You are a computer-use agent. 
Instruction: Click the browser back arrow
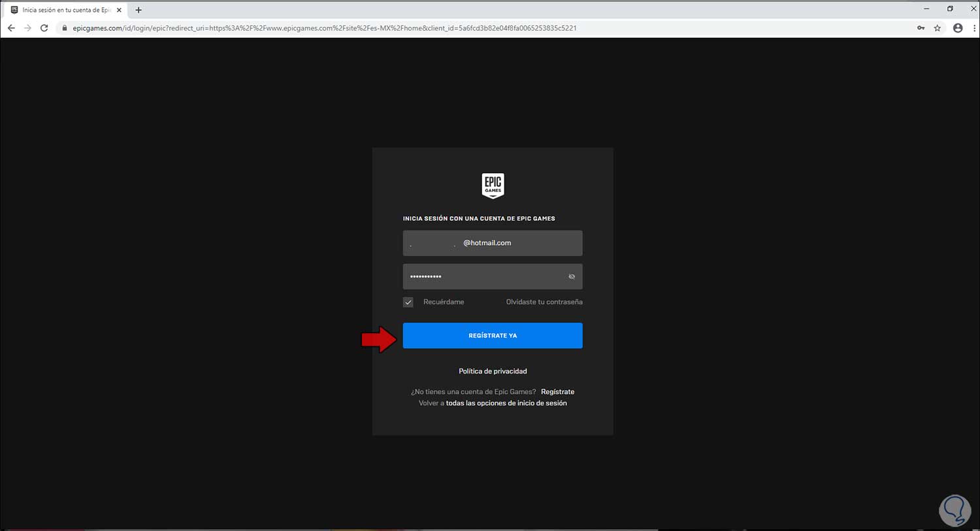(11, 28)
